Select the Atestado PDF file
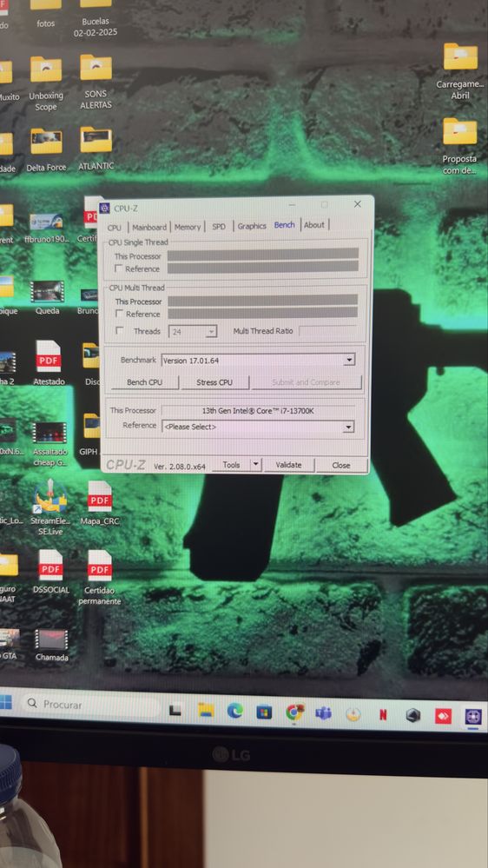 click(x=49, y=362)
